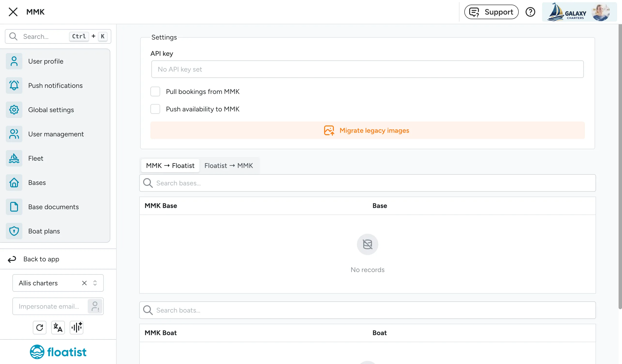The height and width of the screenshot is (364, 622).
Task: Click the Galaxy Charters logo
Action: point(567,12)
